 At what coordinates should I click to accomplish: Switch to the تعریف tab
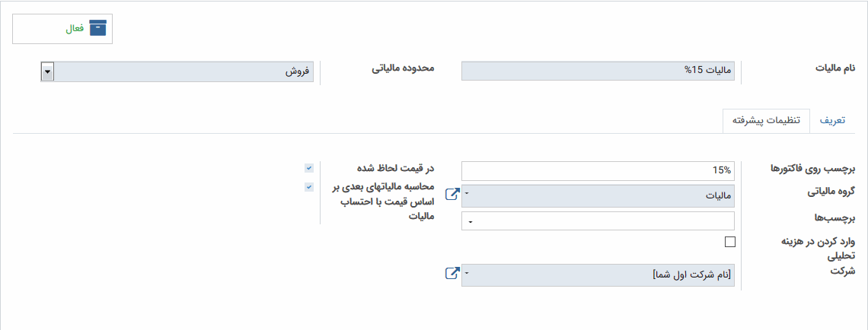(832, 122)
